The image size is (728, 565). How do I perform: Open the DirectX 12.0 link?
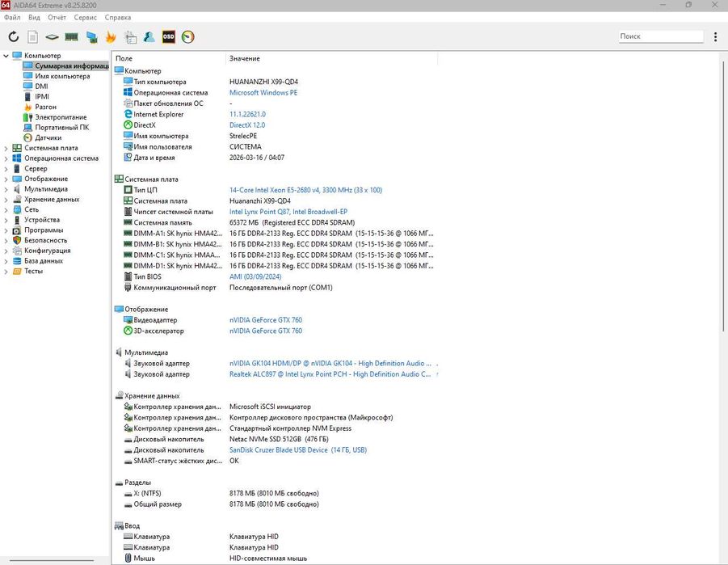click(247, 125)
